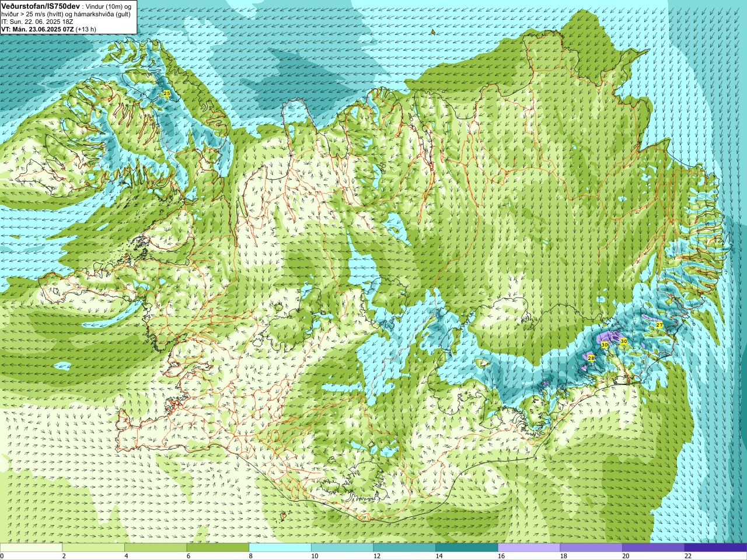Select the 14–16 m/s dark teal legend swatch
Viewport: 747px width, 560px height.
(467, 547)
